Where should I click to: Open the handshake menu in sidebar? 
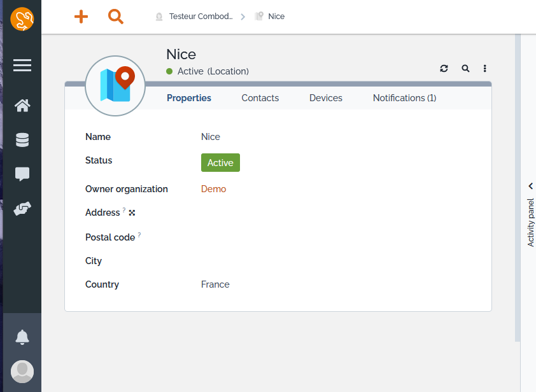coord(22,209)
